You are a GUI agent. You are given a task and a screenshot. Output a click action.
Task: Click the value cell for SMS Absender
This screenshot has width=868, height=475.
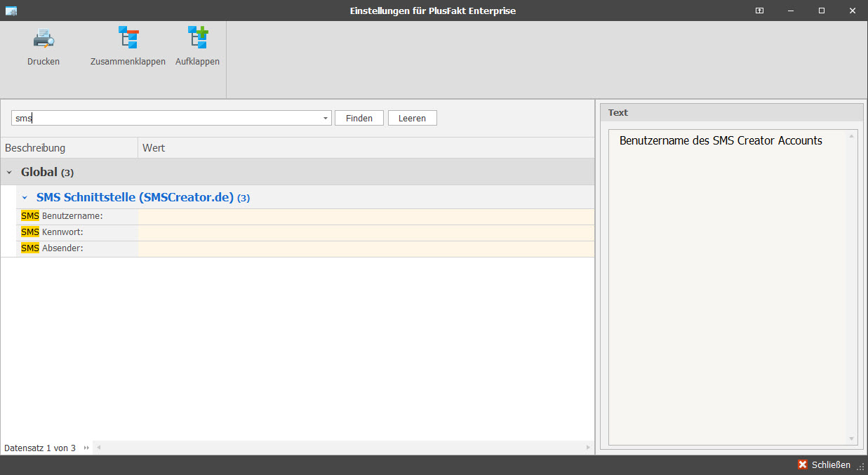tap(366, 248)
